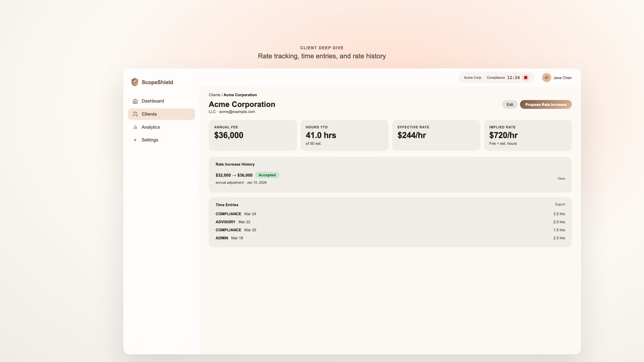Click the Clients people icon

pyautogui.click(x=135, y=114)
